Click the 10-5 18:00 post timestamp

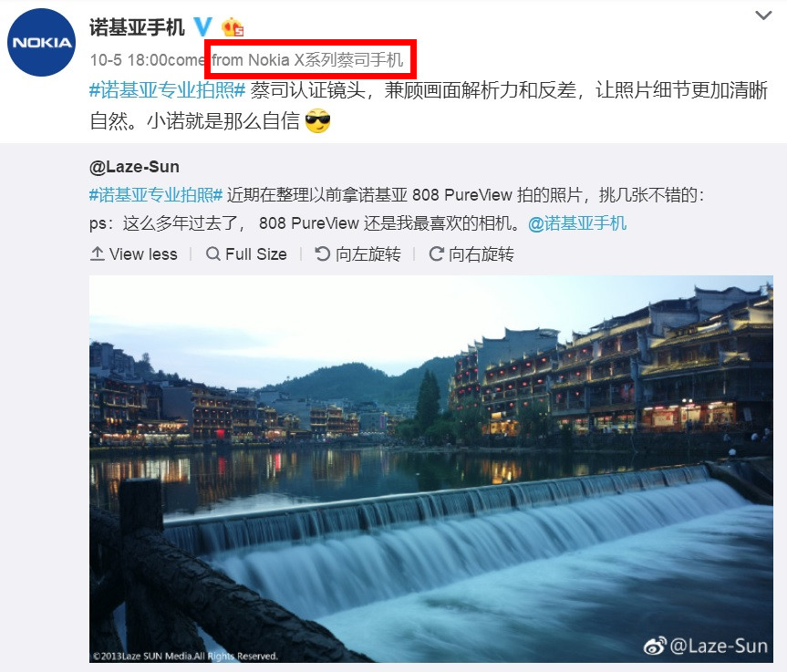(x=128, y=60)
